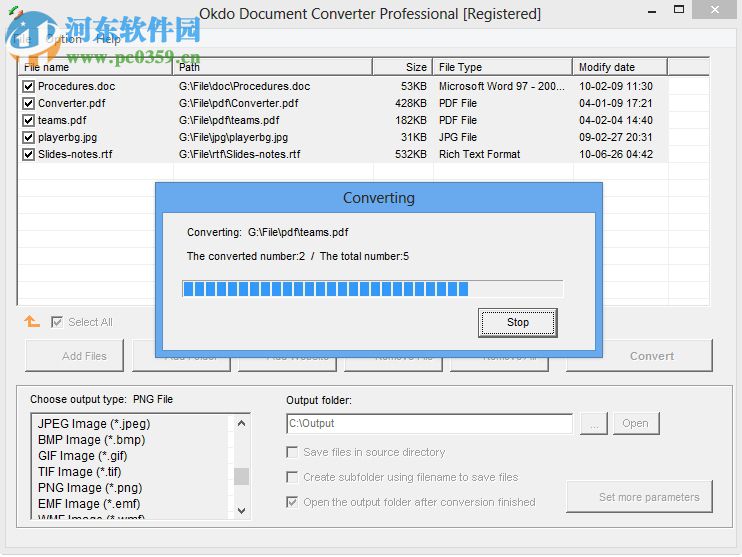Click the output type list scroll down arrow
This screenshot has width=742, height=557.
point(241,511)
